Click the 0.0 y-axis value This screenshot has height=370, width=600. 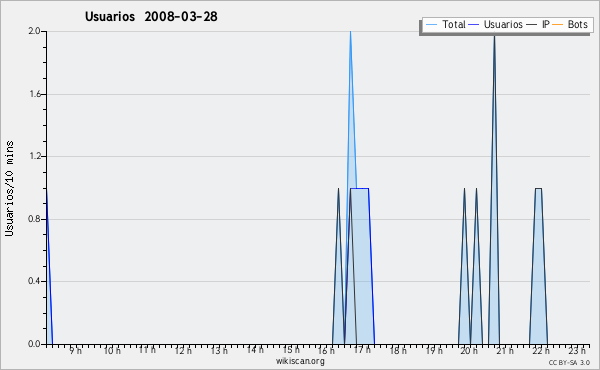[34, 344]
